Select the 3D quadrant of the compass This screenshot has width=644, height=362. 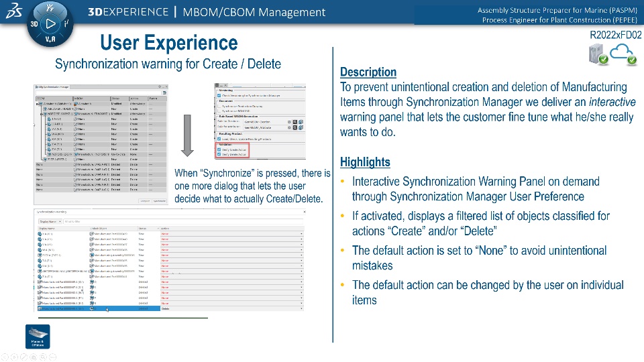tap(34, 24)
